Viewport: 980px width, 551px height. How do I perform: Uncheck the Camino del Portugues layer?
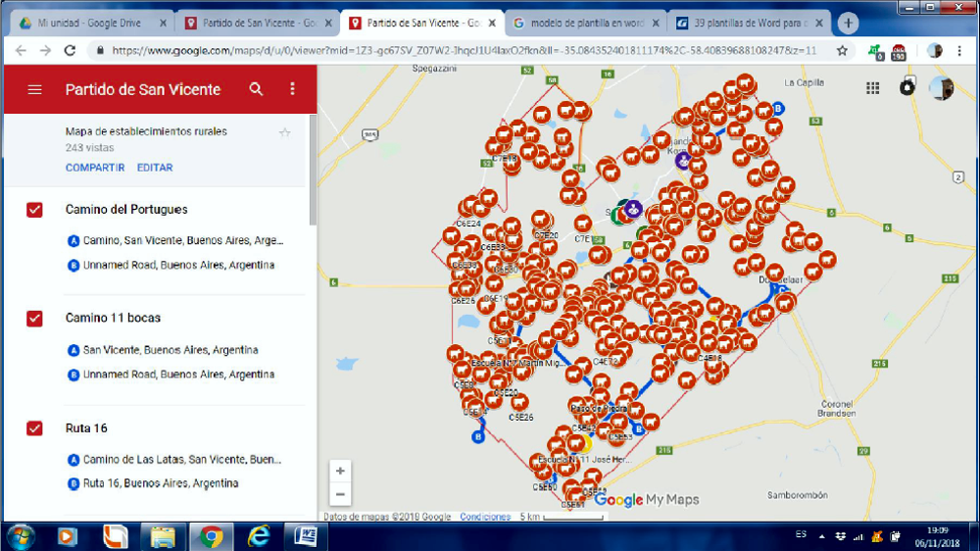tap(34, 210)
